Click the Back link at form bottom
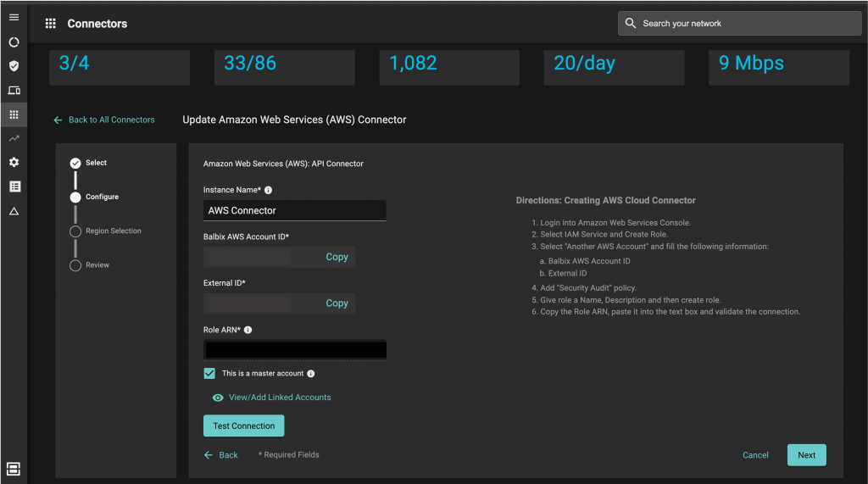The image size is (868, 484). click(x=221, y=455)
